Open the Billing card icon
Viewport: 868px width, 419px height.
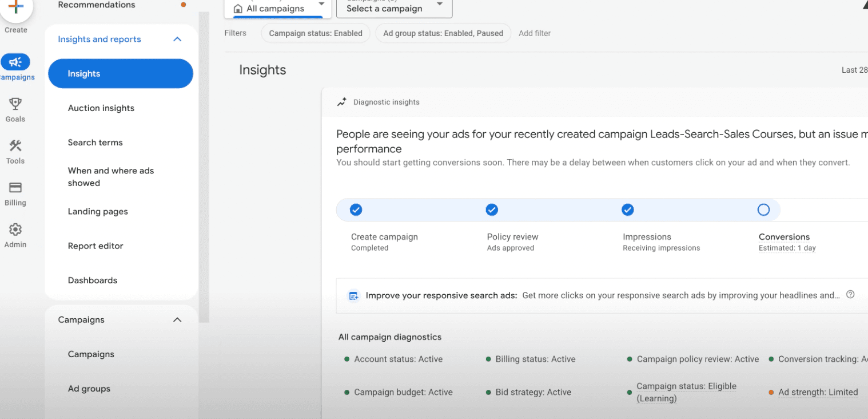pos(15,187)
